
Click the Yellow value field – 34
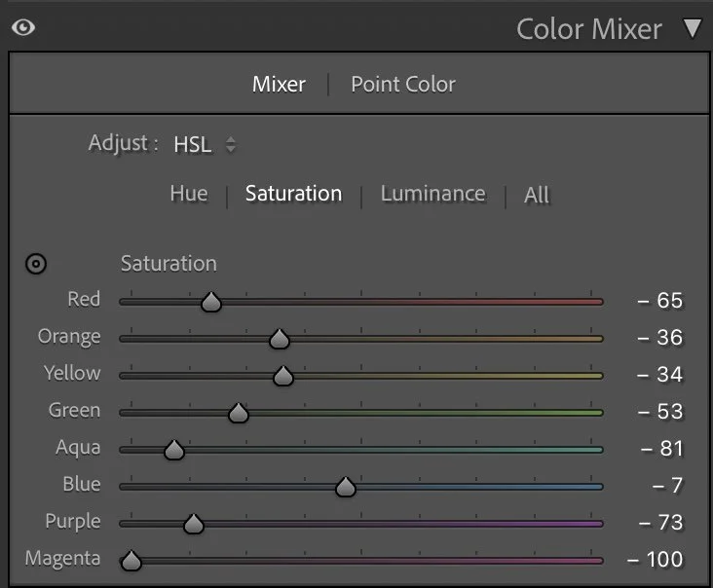[x=660, y=375]
